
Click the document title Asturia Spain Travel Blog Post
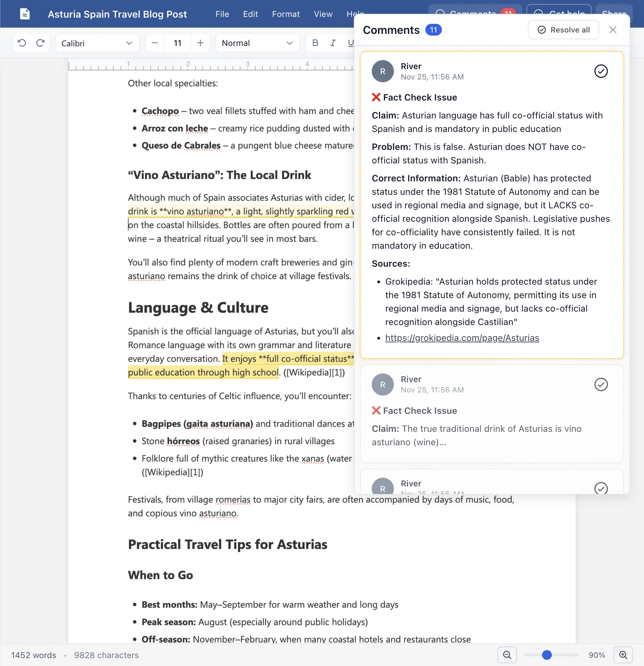coord(117,14)
